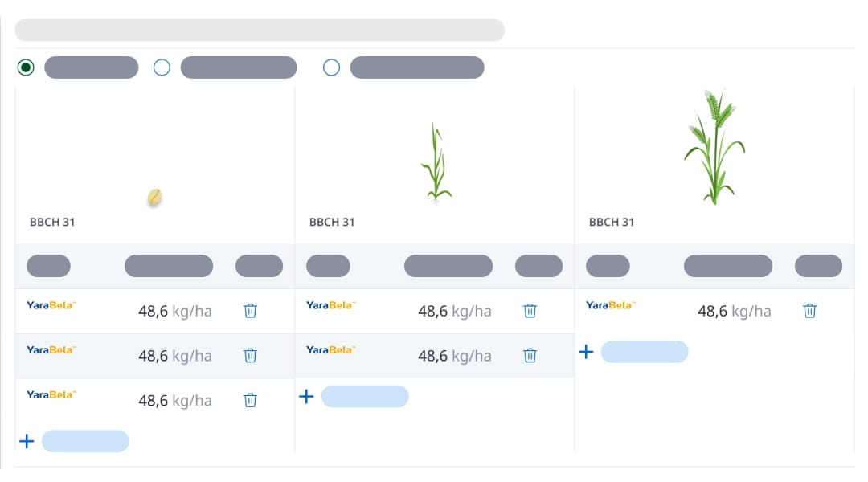The height and width of the screenshot is (482, 868).
Task: Click the BBCH 31 label in the middle column
Action: coord(331,223)
